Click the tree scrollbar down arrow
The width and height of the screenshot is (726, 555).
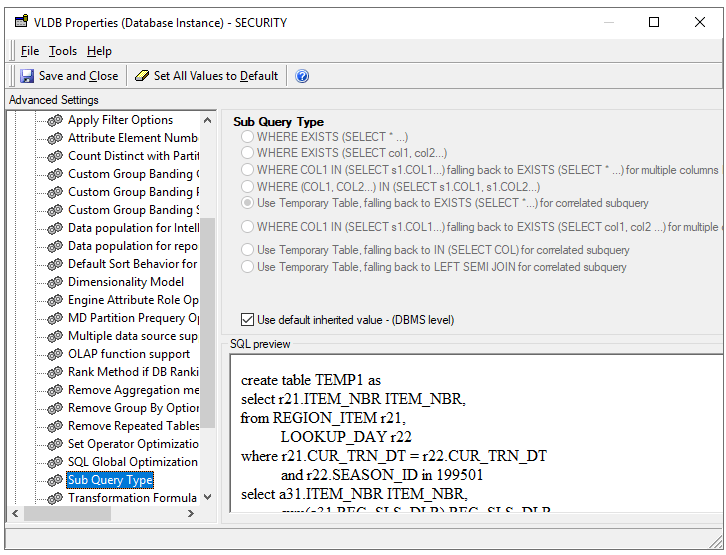(x=208, y=497)
